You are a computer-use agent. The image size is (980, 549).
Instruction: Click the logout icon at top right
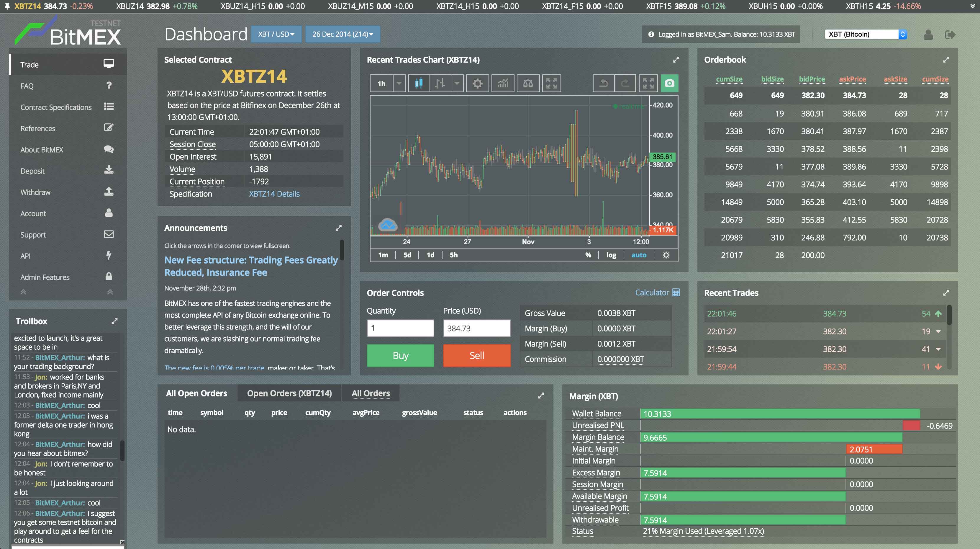(x=950, y=35)
